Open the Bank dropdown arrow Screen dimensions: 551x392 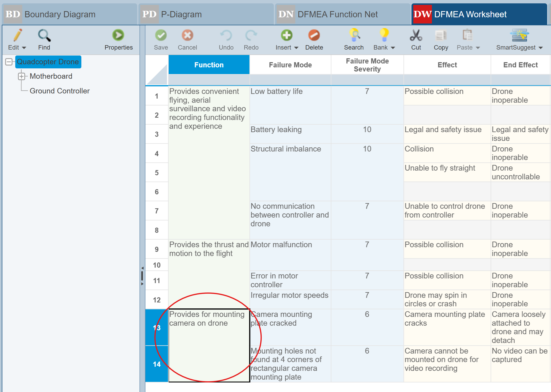click(x=393, y=48)
